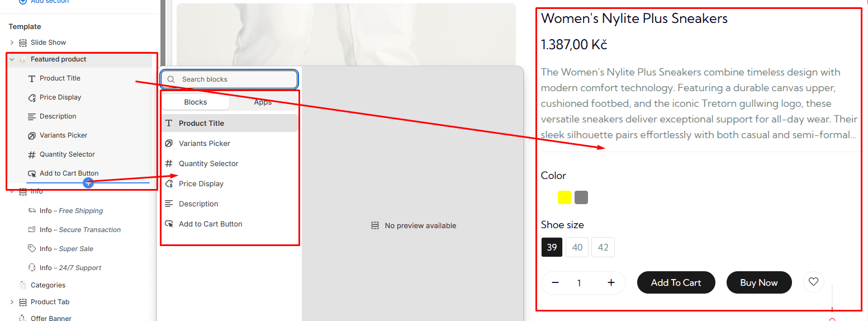Open Women's Nylite Plus Sneakers title link
This screenshot has height=321, width=868.
634,18
